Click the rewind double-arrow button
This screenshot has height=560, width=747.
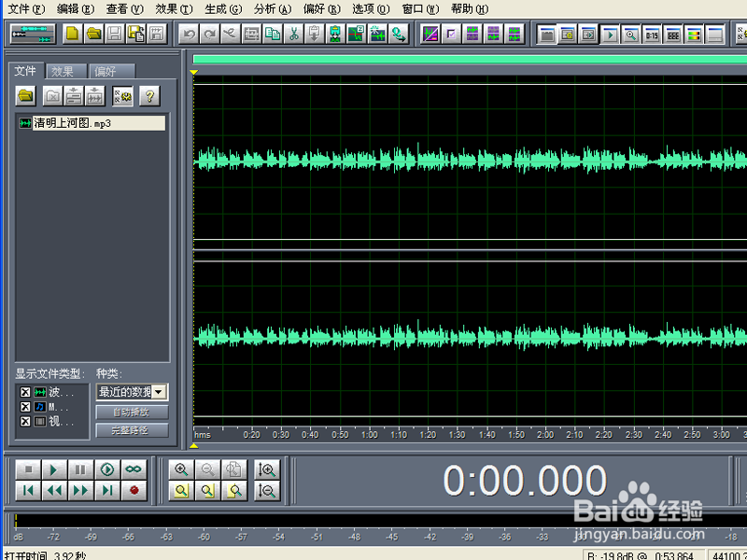pyautogui.click(x=54, y=491)
